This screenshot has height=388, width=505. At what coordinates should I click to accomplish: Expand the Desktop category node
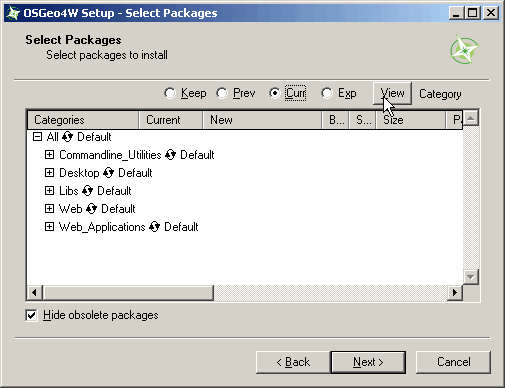[x=49, y=173]
